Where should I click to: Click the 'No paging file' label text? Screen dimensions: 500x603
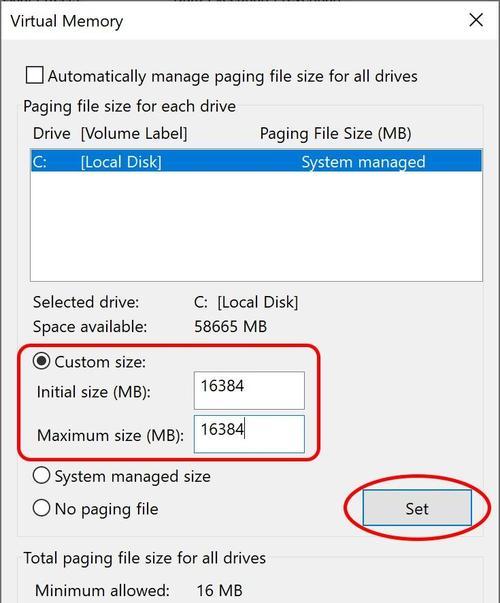(x=106, y=509)
